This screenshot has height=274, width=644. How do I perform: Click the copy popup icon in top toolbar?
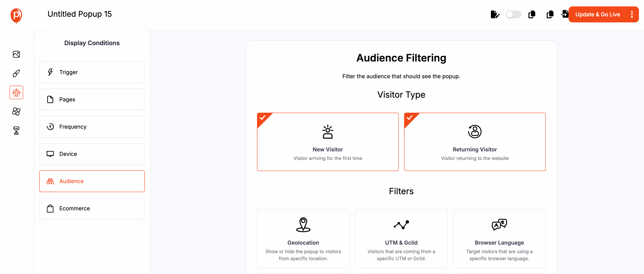532,15
